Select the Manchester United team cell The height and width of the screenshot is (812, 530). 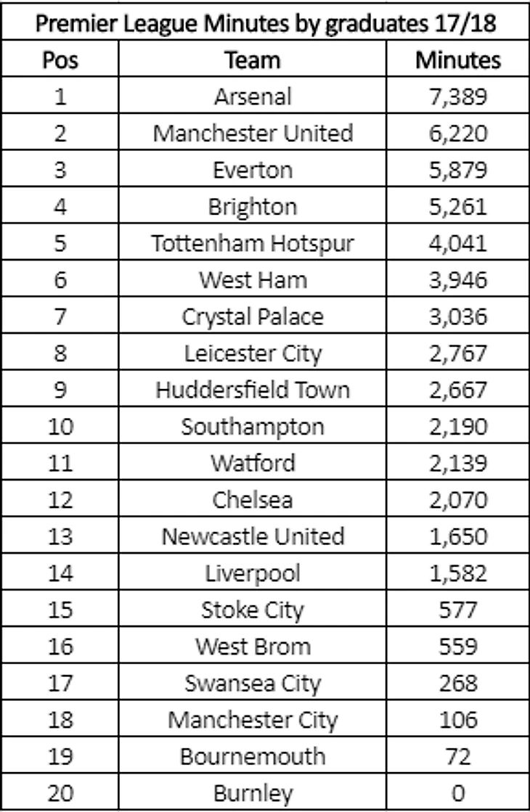[253, 134]
